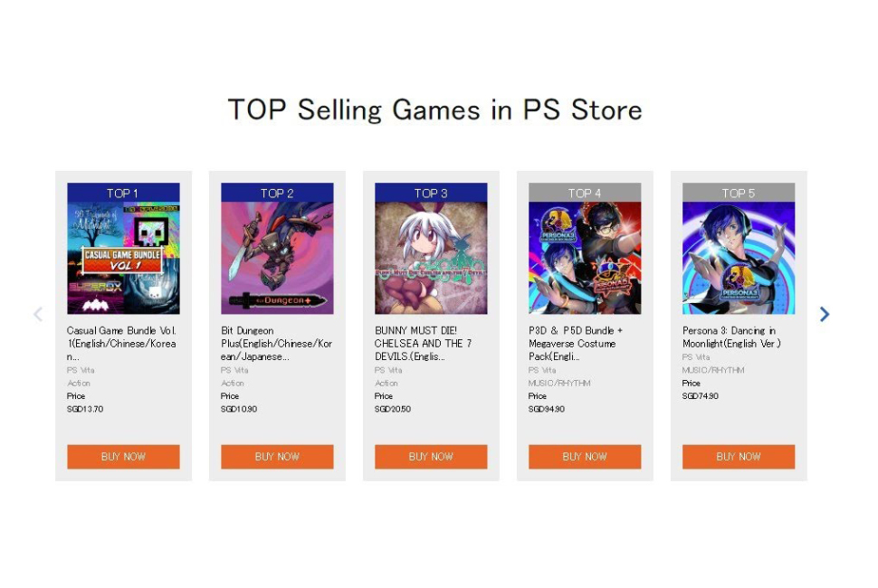Open the P3D & P5D Bundle title link
Viewport: 878px width, 588px height.
click(576, 344)
